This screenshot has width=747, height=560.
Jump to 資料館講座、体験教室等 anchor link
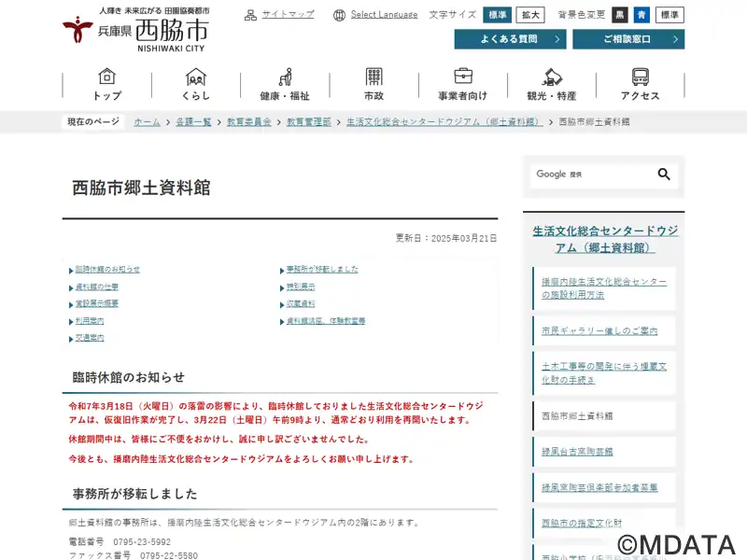point(326,321)
